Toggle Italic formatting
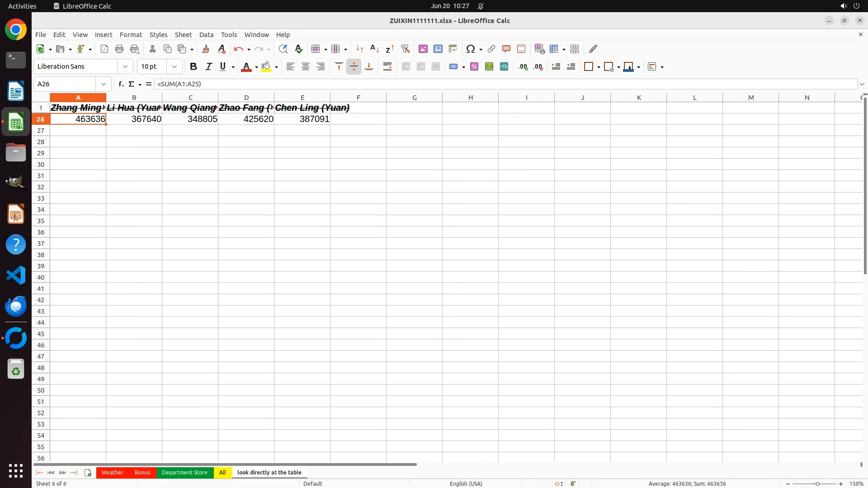Viewport: 868px width, 488px height. [x=208, y=66]
